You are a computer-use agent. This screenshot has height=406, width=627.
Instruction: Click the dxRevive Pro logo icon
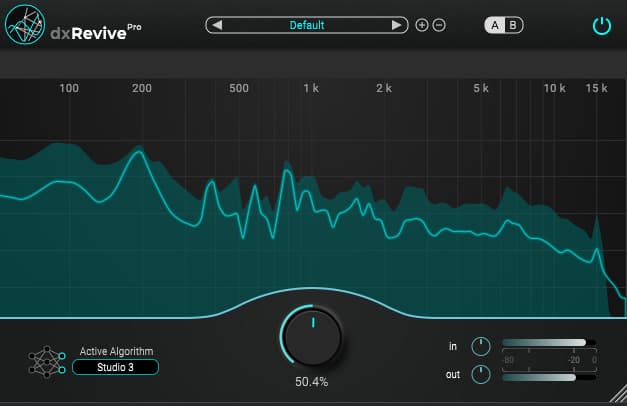25,24
